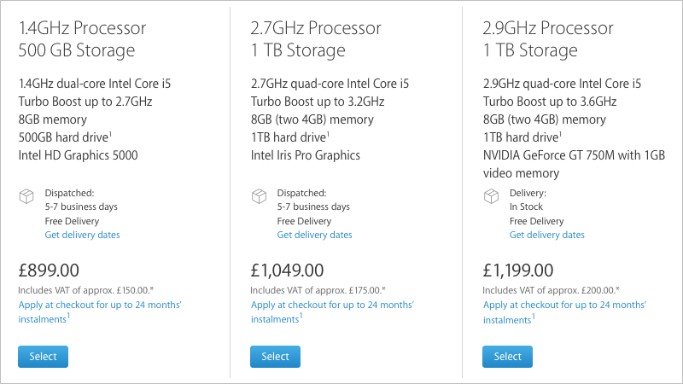This screenshot has width=683, height=384.
Task: Select the £1,199.00 2.9GHz model
Action: click(507, 357)
